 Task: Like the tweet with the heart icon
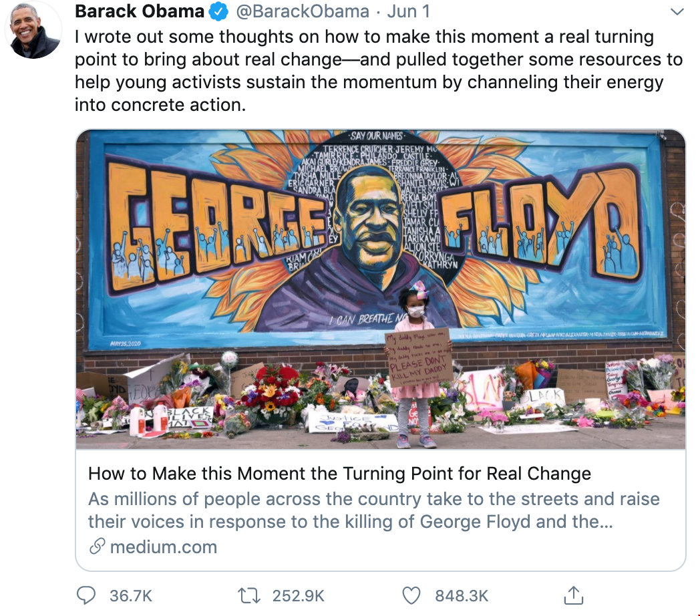[411, 596]
